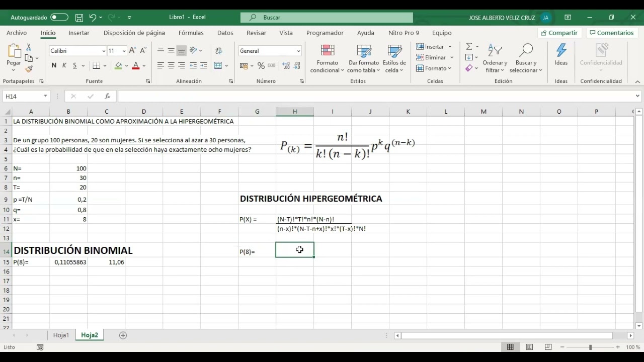
Task: Open the Relleno color dropdown arrow
Action: point(127,65)
